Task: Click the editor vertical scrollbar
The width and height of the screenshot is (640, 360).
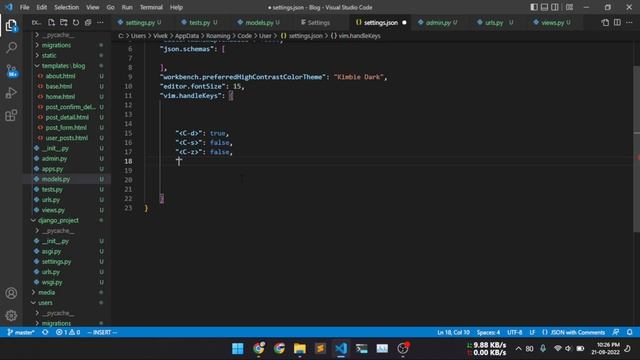Action: 636,149
